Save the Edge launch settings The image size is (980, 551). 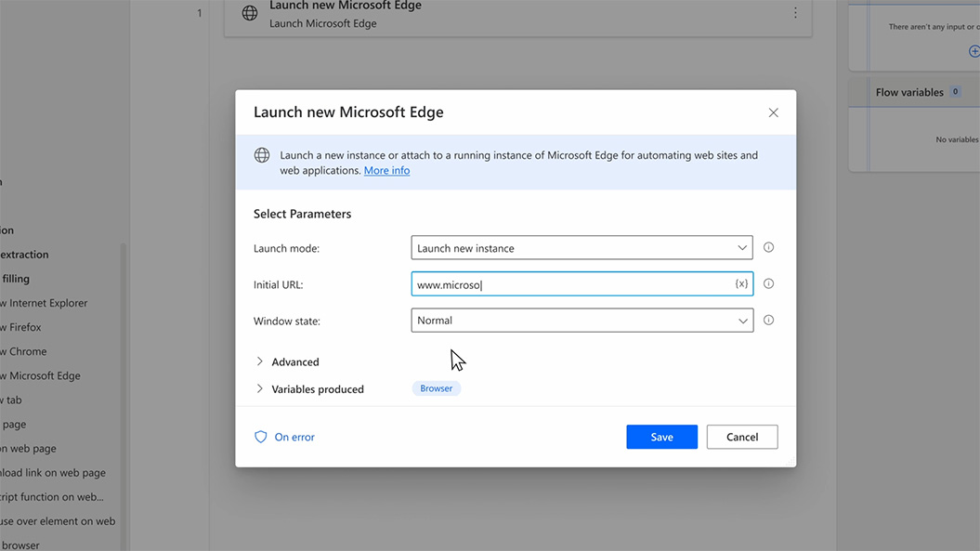tap(662, 437)
